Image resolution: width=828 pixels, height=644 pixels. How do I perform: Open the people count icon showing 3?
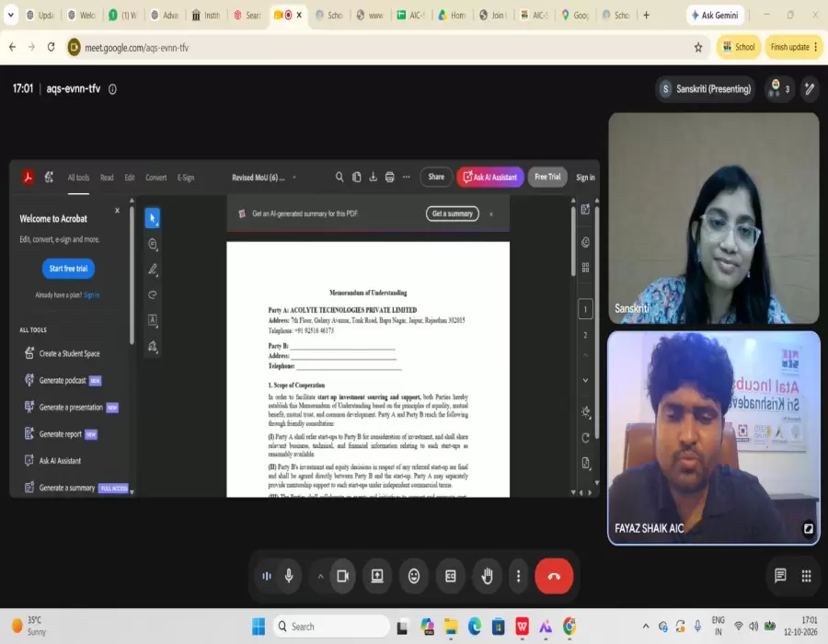779,88
